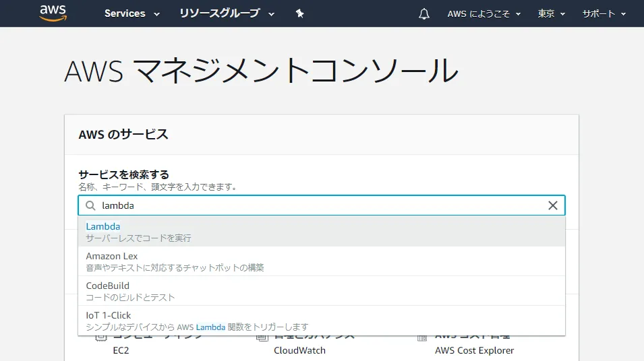Choose Amazon Lex in suggestion list
Screen dimensions: 644x361
click(x=112, y=256)
